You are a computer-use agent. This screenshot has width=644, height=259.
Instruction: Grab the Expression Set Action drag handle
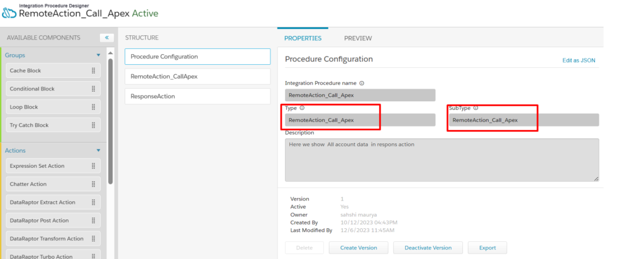(93, 166)
